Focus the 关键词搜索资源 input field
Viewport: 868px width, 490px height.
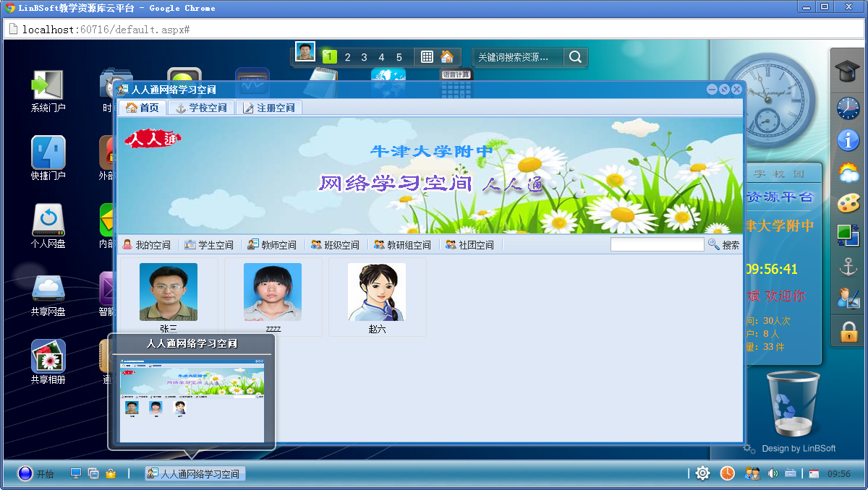pyautogui.click(x=517, y=57)
